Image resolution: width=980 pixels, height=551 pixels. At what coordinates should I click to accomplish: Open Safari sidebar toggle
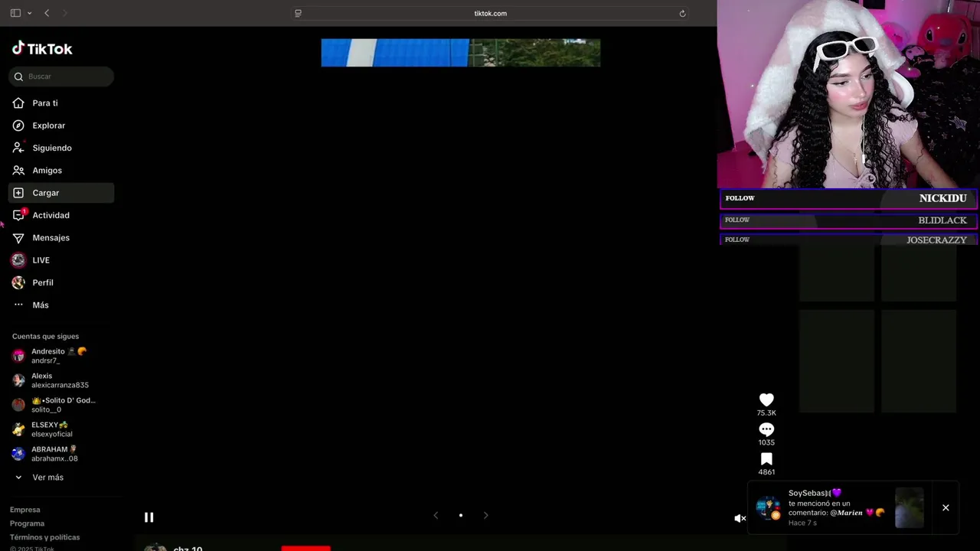pyautogui.click(x=15, y=13)
